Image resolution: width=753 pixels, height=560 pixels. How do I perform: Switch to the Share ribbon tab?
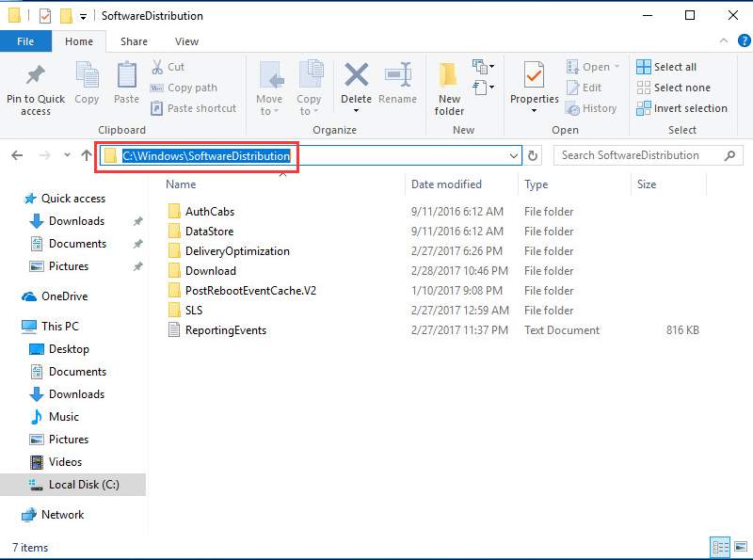(134, 41)
